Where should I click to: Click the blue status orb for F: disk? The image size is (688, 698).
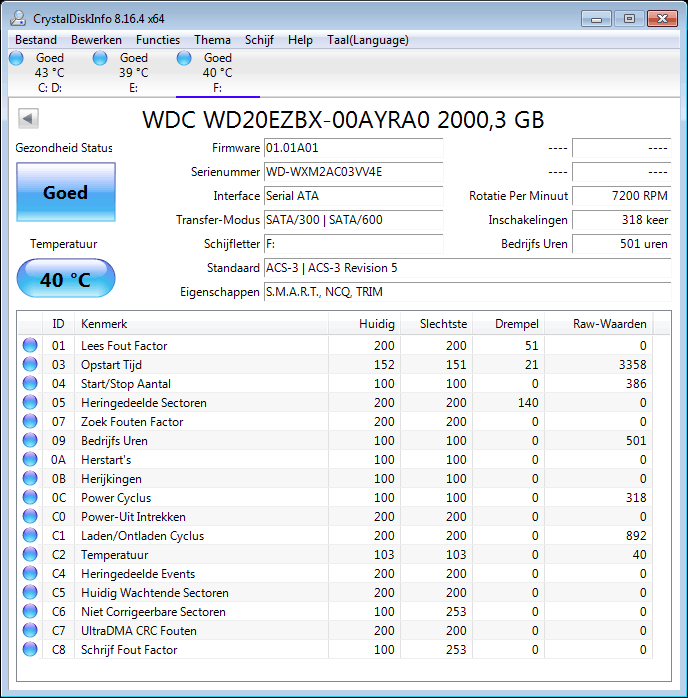click(184, 58)
